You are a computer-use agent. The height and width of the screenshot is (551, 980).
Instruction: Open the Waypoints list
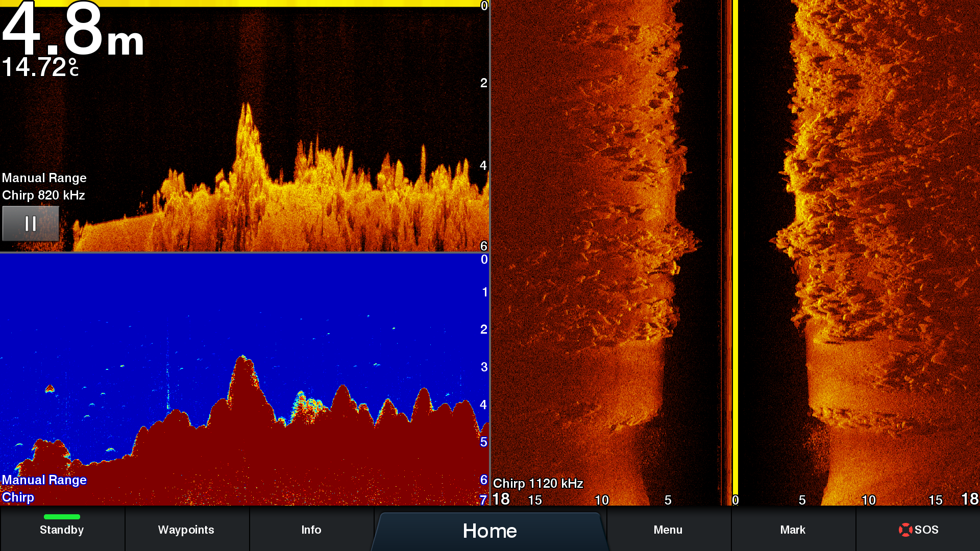[187, 530]
